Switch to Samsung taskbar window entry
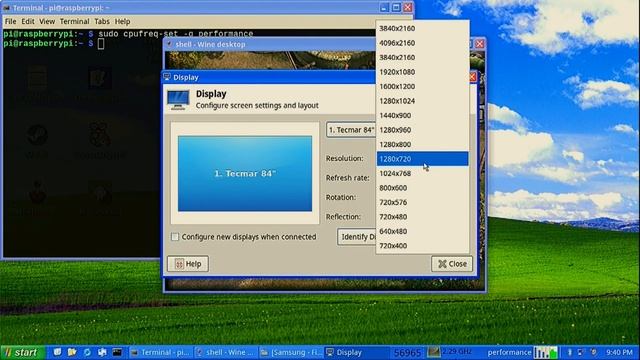The width and height of the screenshot is (640, 360). coord(291,352)
